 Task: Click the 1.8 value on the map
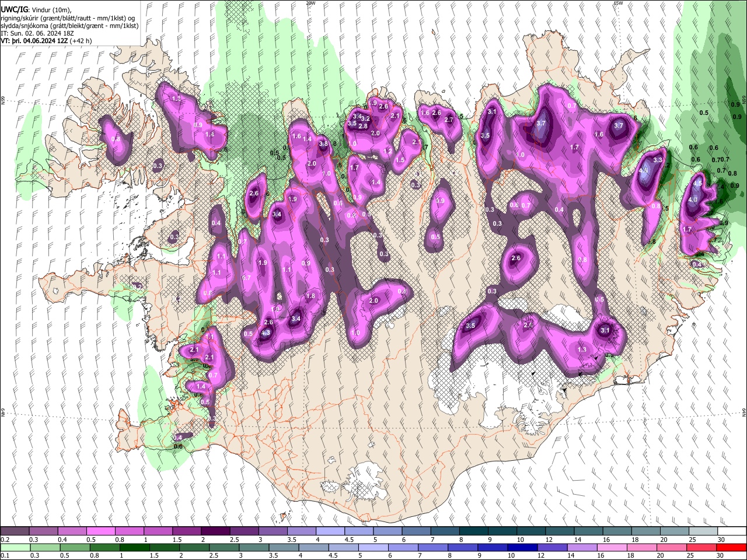[x=310, y=296]
